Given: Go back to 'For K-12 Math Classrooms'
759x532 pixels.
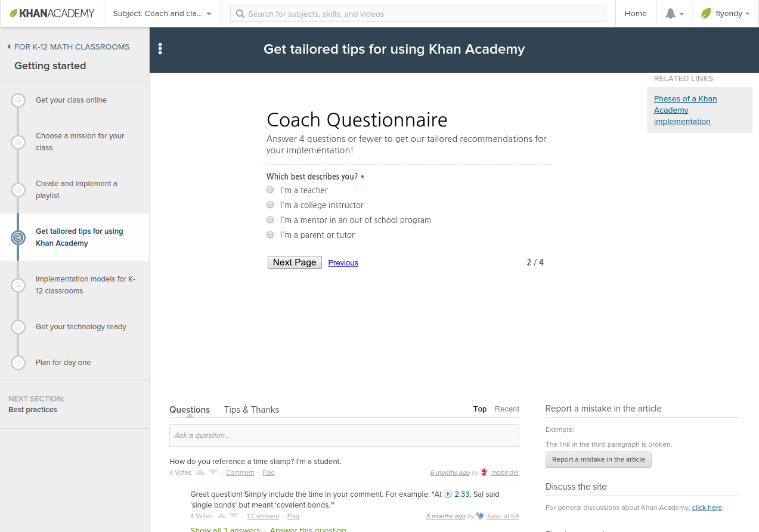Looking at the screenshot, I should [68, 47].
